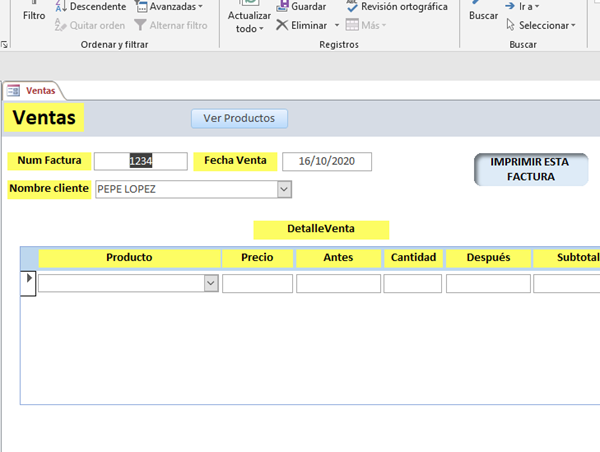Sort records with Descendente
The width and height of the screenshot is (600, 452).
[x=90, y=7]
